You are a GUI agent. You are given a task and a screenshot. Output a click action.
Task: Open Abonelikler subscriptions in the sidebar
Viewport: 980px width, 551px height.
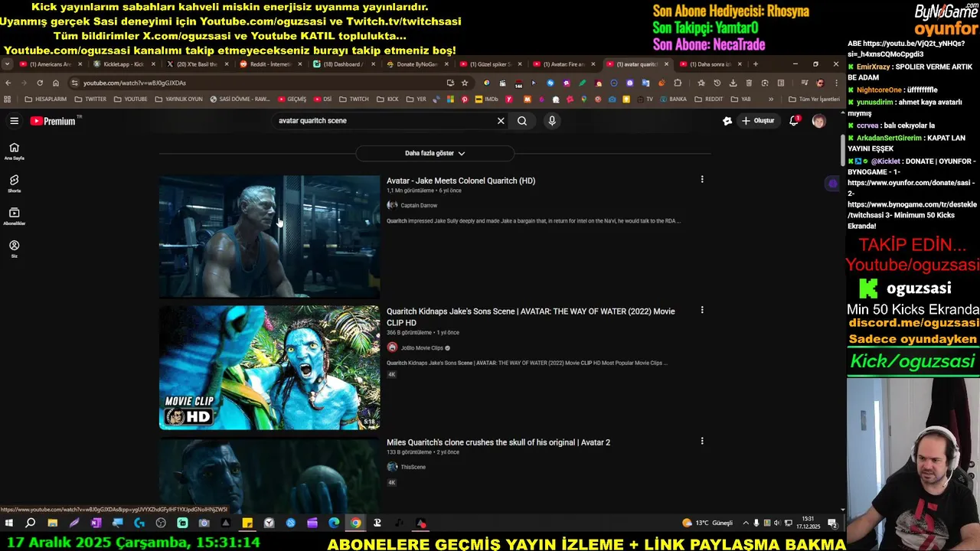(x=14, y=217)
